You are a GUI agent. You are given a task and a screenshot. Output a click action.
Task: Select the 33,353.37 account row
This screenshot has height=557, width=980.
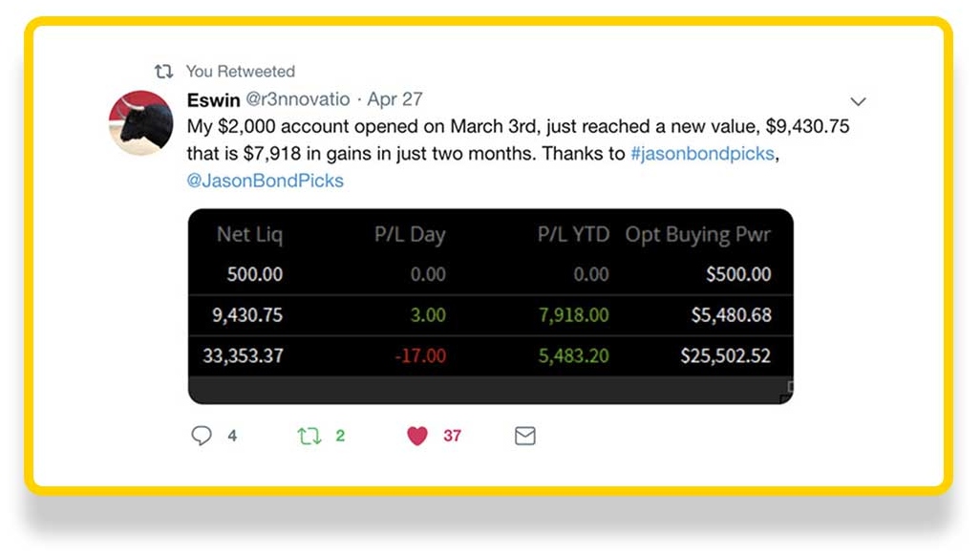click(x=491, y=355)
